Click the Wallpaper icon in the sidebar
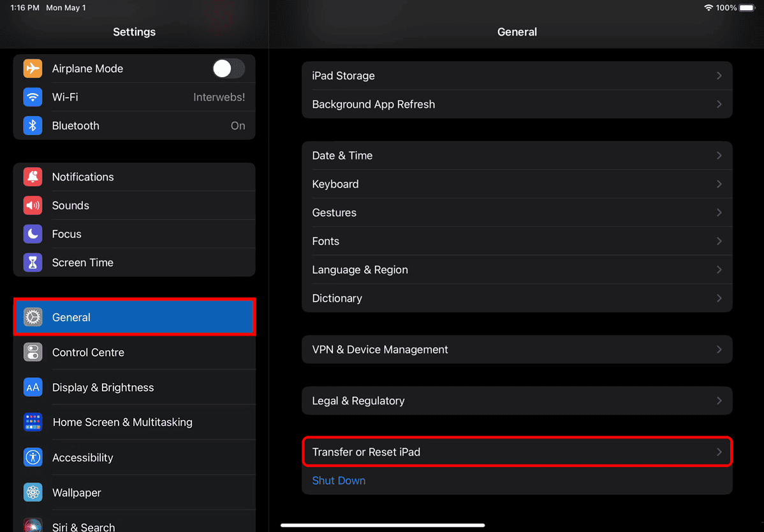The width and height of the screenshot is (764, 532). (x=33, y=492)
